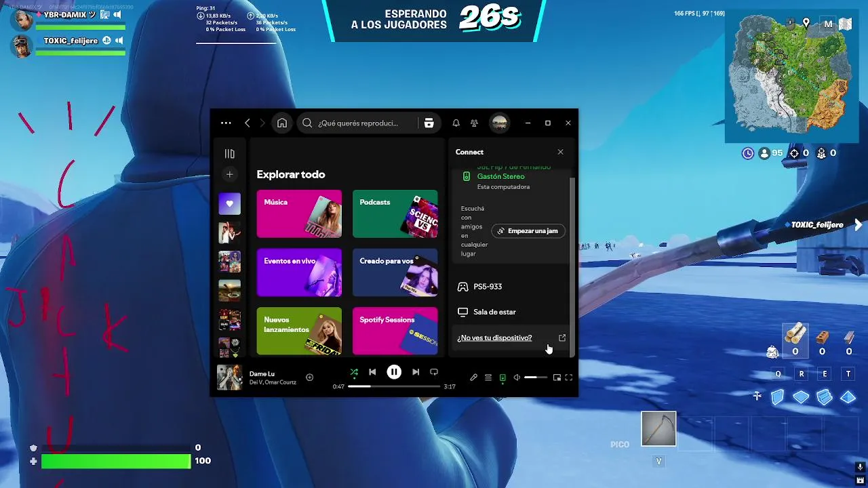Image resolution: width=868 pixels, height=488 pixels.
Task: Adjust the Spotify volume slider
Action: pos(535,378)
